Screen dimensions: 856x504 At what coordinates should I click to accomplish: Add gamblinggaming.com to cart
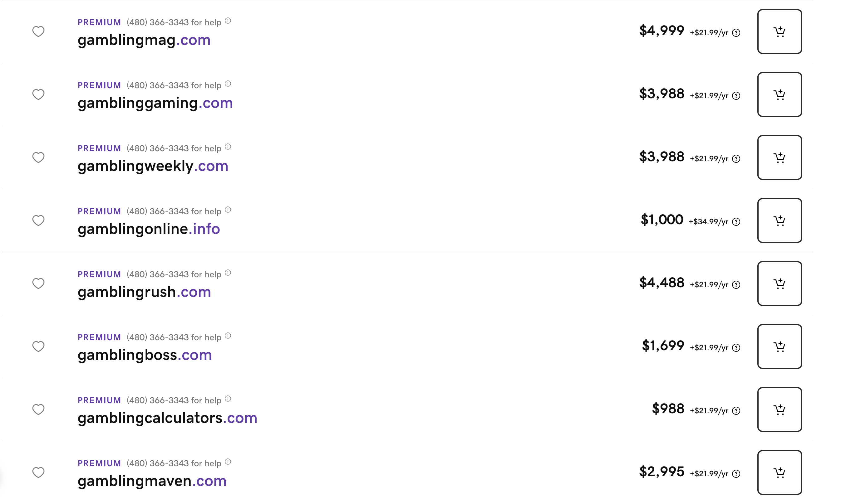779,94
